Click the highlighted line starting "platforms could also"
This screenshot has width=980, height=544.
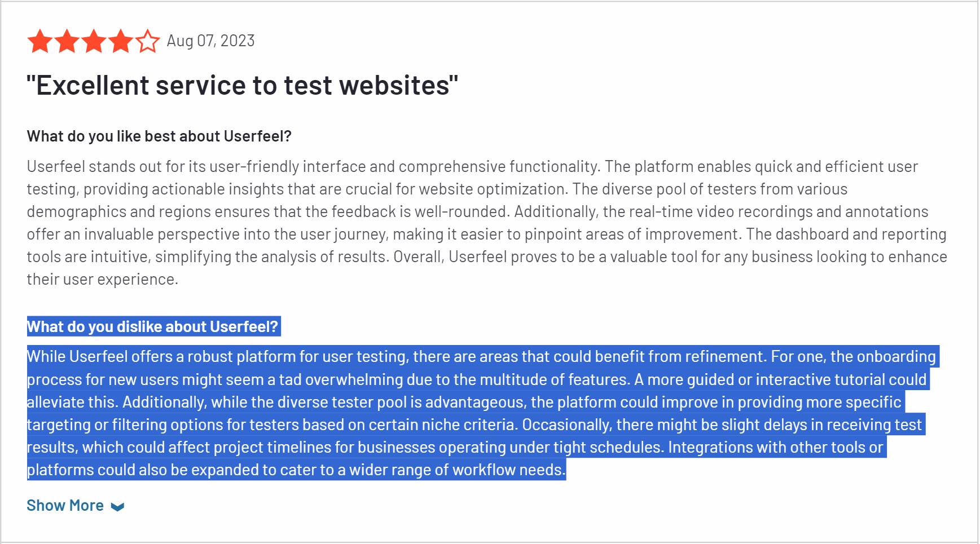pyautogui.click(x=296, y=470)
